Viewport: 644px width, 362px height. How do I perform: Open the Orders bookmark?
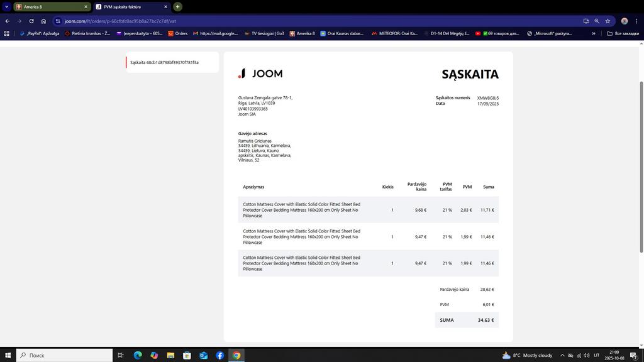[177, 33]
